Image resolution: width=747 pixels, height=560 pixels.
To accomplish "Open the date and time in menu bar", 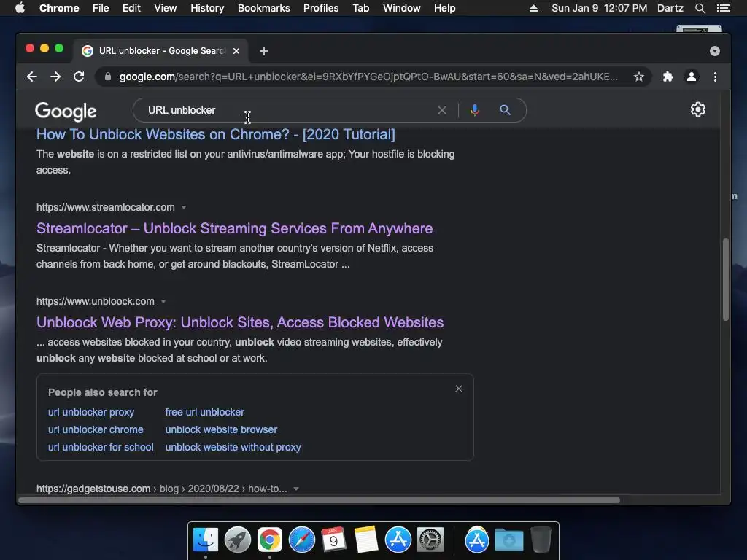I will tap(600, 8).
